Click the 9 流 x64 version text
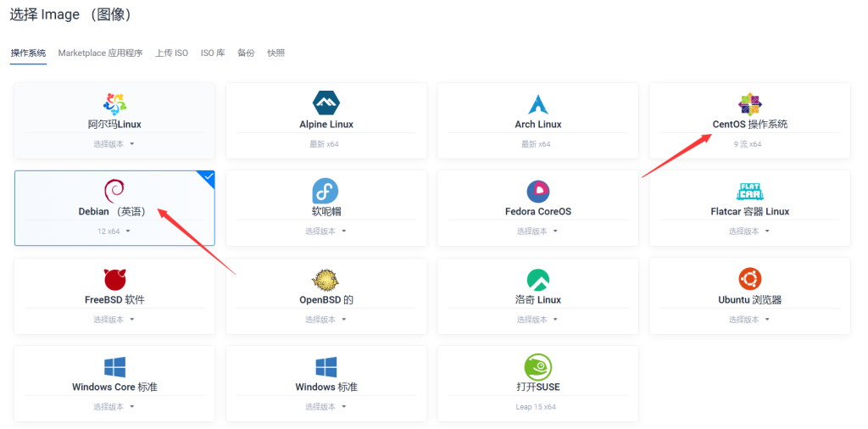The image size is (868, 429). [748, 144]
